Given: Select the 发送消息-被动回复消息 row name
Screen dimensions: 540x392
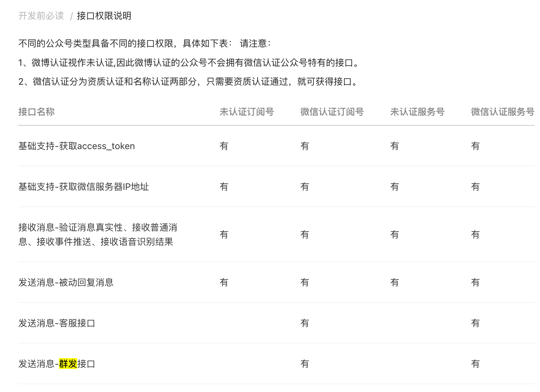Looking at the screenshot, I should [x=66, y=282].
